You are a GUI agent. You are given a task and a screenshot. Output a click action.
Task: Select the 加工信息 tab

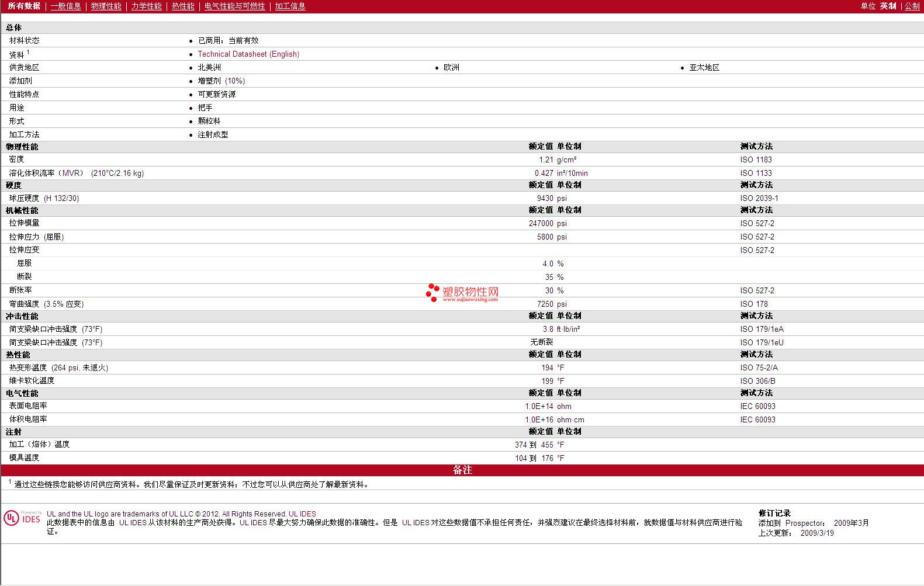click(290, 6)
